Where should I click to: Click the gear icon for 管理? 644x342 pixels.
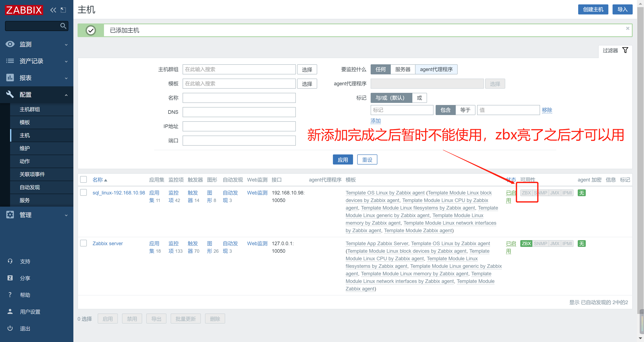click(10, 215)
